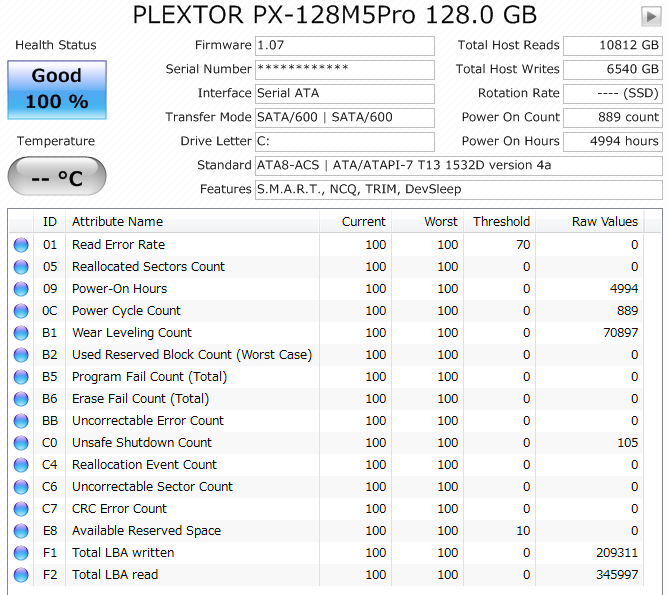Image resolution: width=669 pixels, height=595 pixels.
Task: Click the status icon for Total LBA read
Action: (x=21, y=575)
